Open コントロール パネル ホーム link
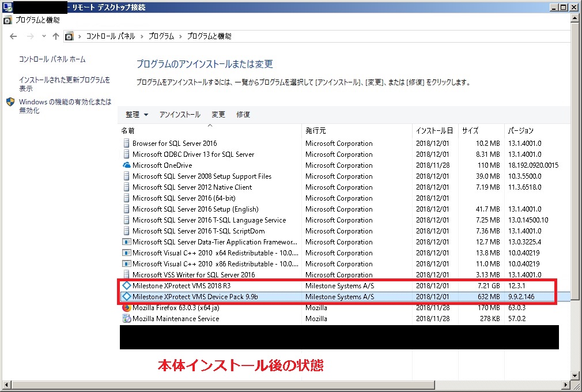Screen dimensions: 582x392 pos(52,59)
